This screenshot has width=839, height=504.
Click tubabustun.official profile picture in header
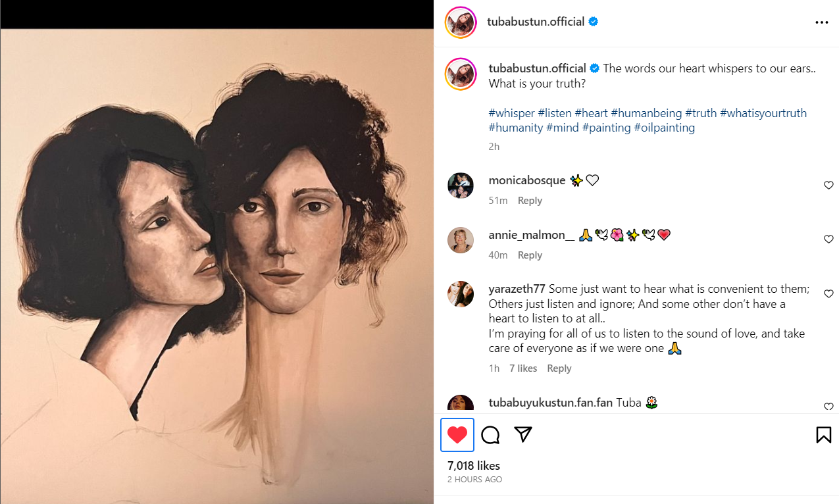click(x=461, y=22)
